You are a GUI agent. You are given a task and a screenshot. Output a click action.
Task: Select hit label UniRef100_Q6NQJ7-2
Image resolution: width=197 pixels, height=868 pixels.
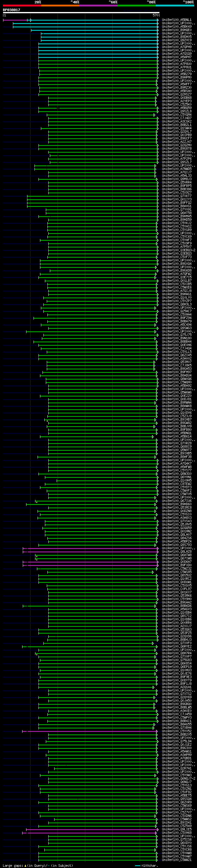point(179,779)
